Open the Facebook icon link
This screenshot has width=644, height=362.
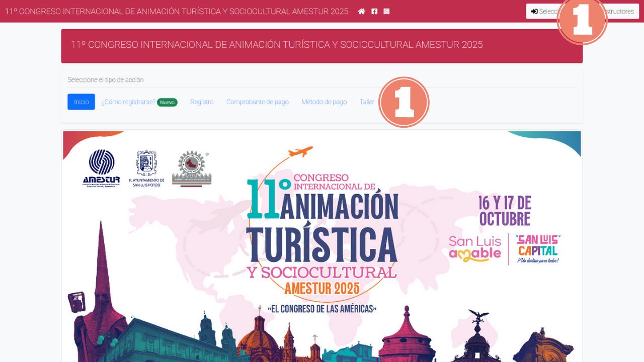pyautogui.click(x=374, y=11)
